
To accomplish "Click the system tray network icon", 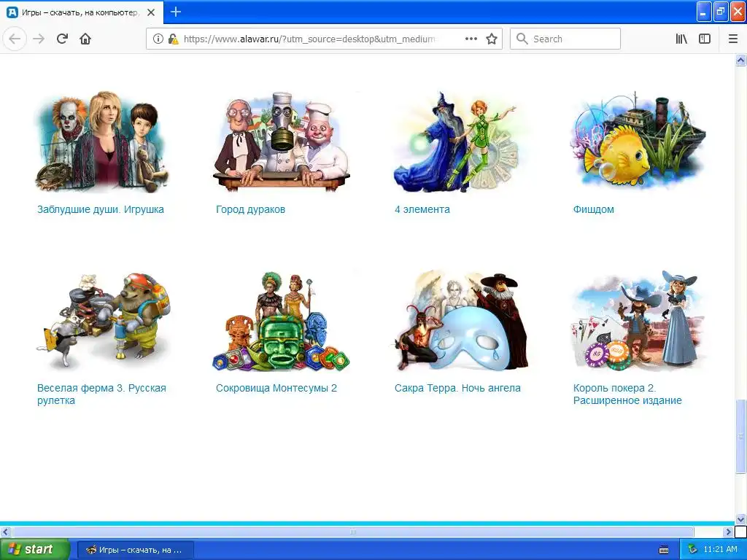I will pyautogui.click(x=692, y=549).
